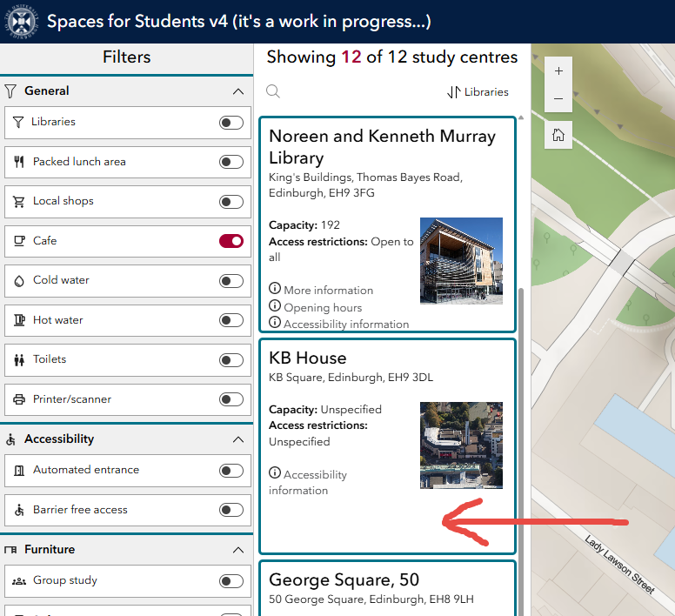The height and width of the screenshot is (616, 675).
Task: Click '50 George Square, Edinburgh, EH8 9LH' address
Action: point(371,599)
